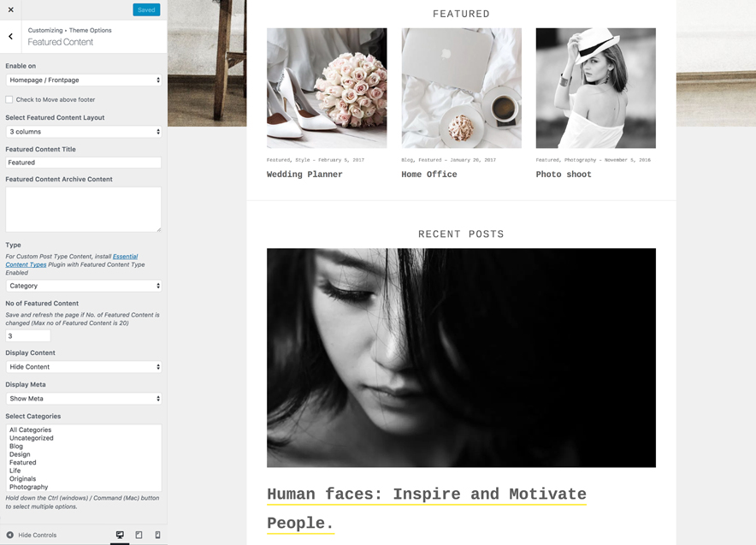Open the Wedding Planner post thumbnail
Viewport: 756px width, 545px height.
point(327,88)
